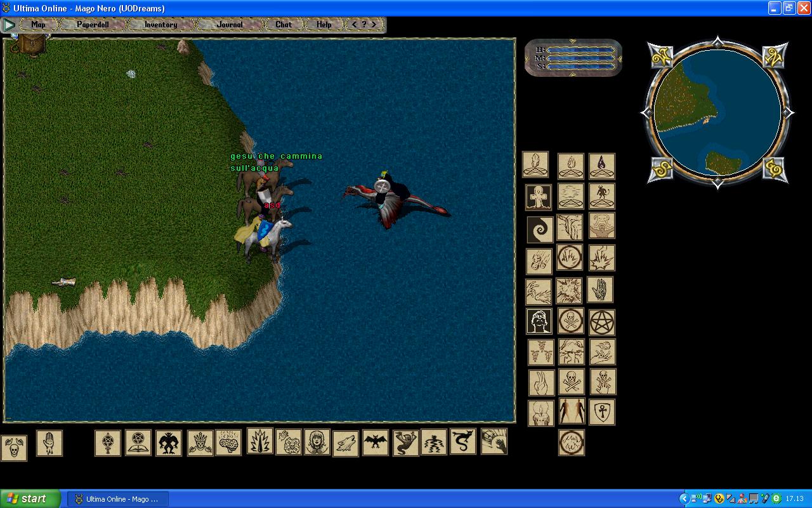Cast the woman's portrait spell icon
This screenshot has width=812, height=508.
click(x=317, y=442)
